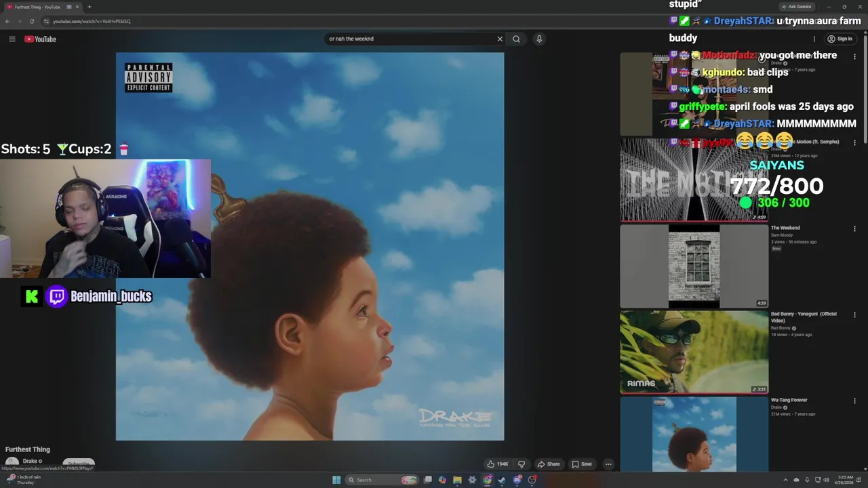
Task: Open Wu-Tang Forever video thumbnail
Action: pos(694,434)
